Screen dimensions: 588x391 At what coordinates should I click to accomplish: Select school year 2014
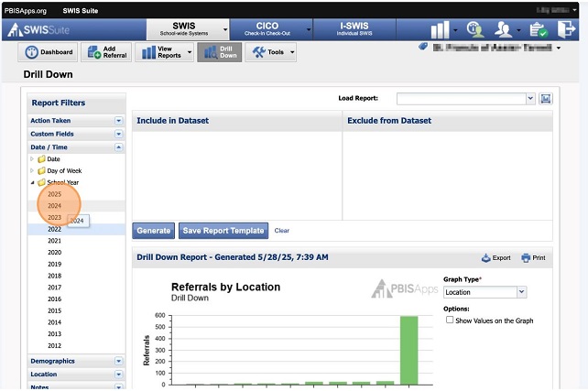[x=54, y=322]
